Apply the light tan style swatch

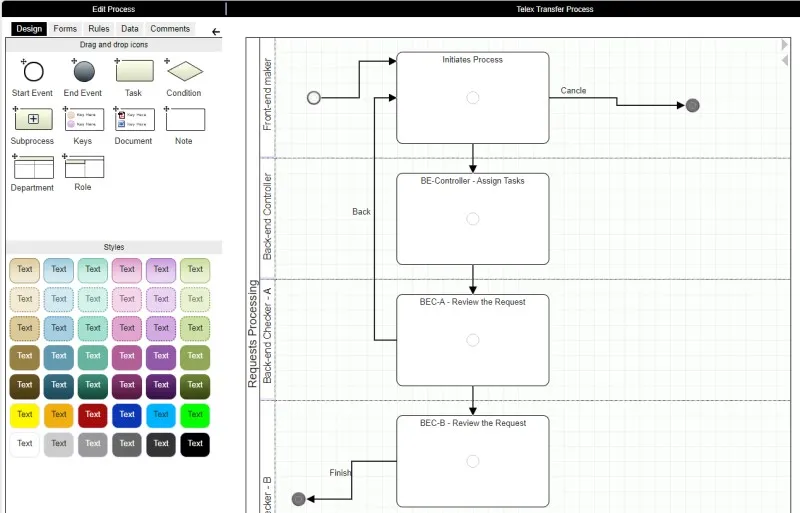point(24,270)
